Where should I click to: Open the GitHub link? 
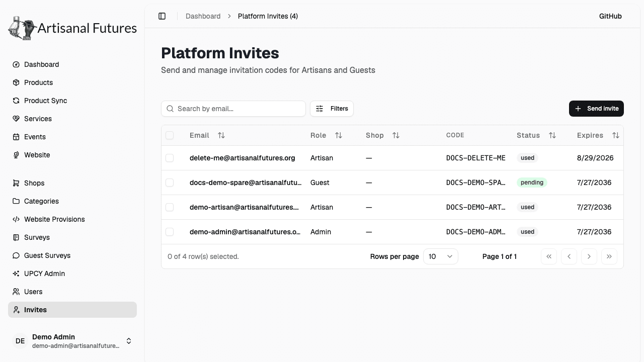[x=610, y=16]
